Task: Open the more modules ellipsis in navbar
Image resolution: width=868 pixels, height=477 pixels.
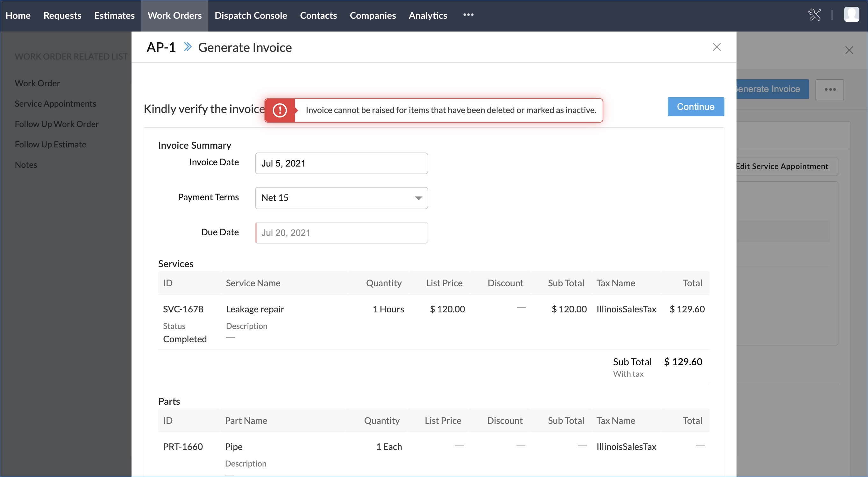Action: [x=468, y=15]
